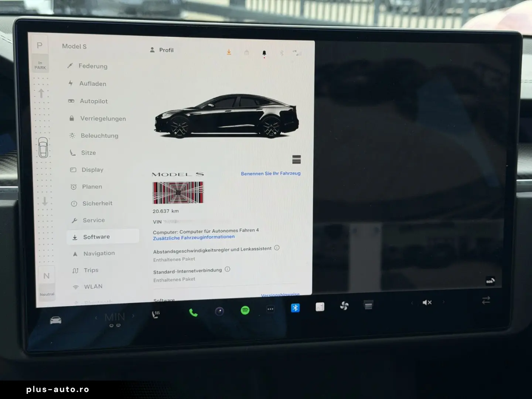Select Neutral gear N button
Screen dimensions: 532x399
coord(47,276)
